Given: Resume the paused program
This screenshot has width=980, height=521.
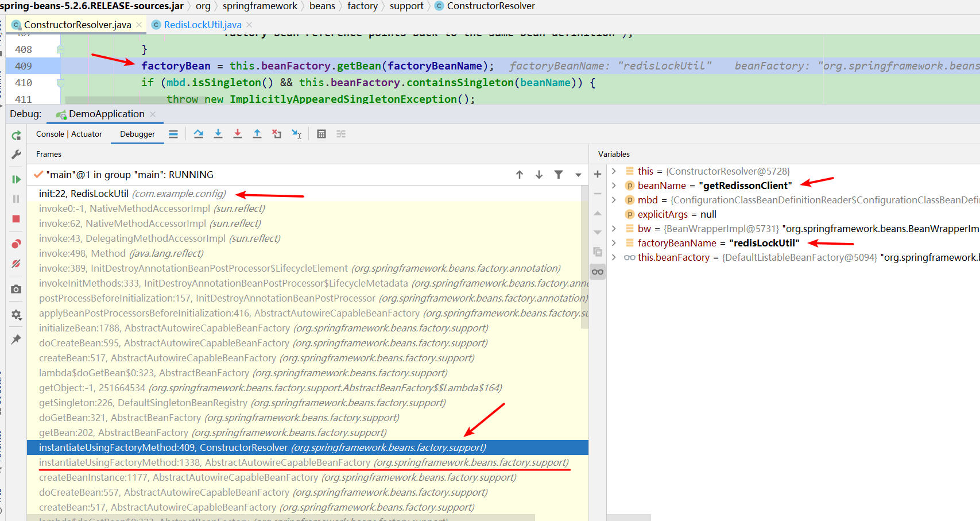Looking at the screenshot, I should point(16,179).
